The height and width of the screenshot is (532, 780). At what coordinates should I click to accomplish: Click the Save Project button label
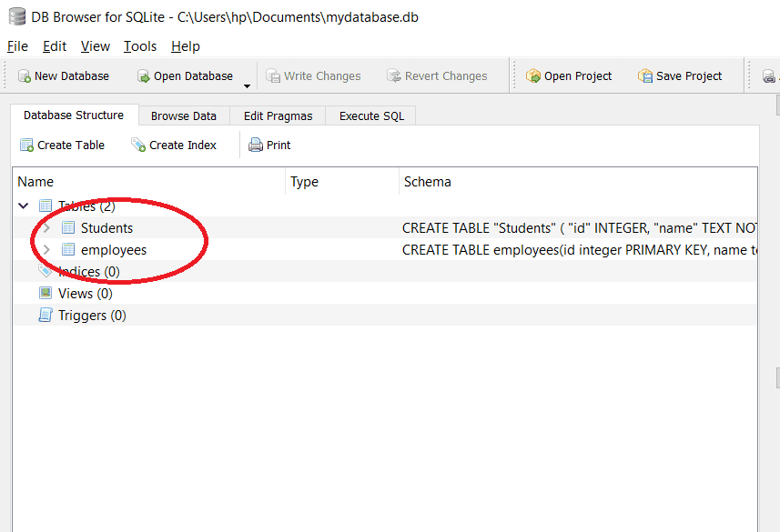[688, 76]
